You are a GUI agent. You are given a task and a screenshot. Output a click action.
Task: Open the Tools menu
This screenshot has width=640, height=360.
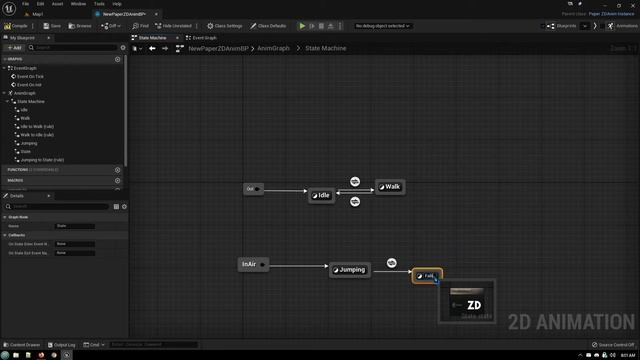click(x=99, y=4)
